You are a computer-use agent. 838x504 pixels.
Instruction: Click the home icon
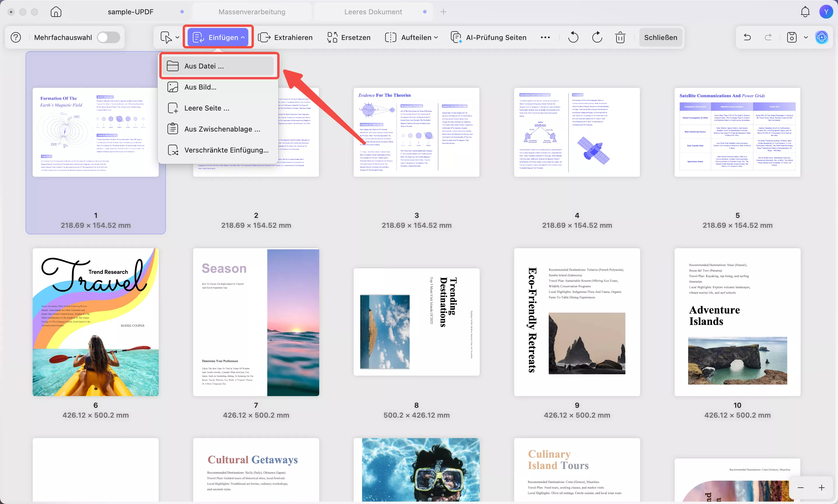pyautogui.click(x=56, y=12)
